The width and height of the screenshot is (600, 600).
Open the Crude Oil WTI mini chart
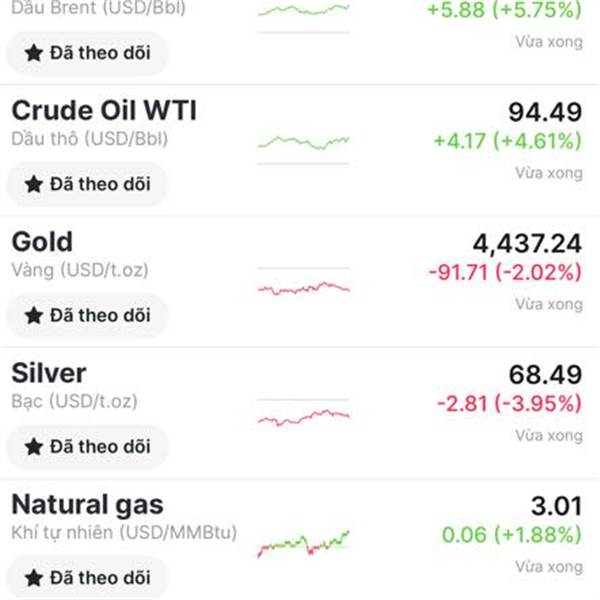point(304,143)
